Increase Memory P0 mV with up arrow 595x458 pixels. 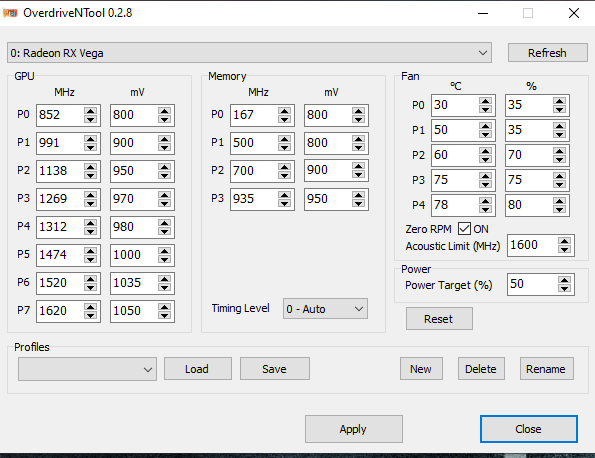coord(358,111)
